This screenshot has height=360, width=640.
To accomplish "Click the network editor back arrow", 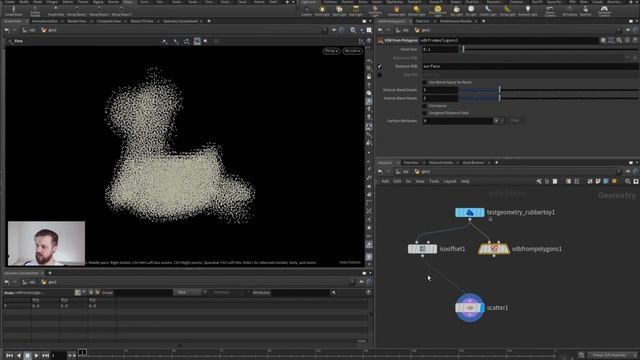I will pos(380,172).
